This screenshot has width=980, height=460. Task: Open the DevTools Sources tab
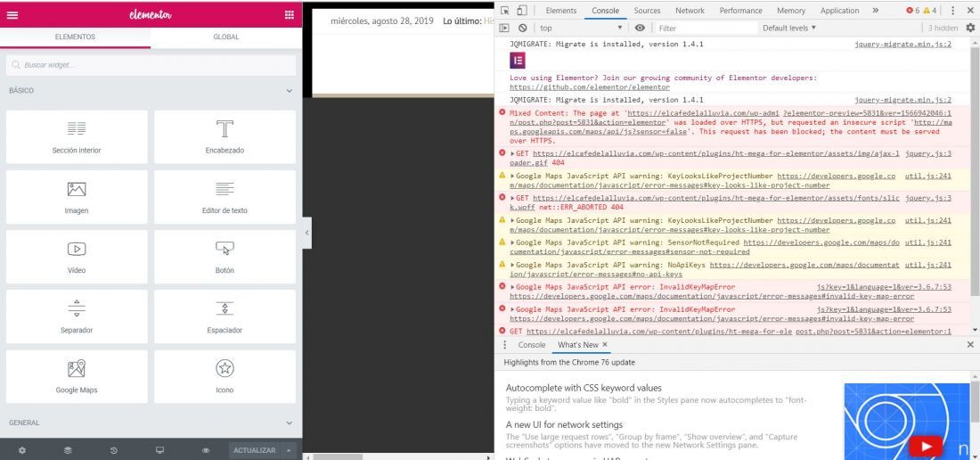(647, 11)
